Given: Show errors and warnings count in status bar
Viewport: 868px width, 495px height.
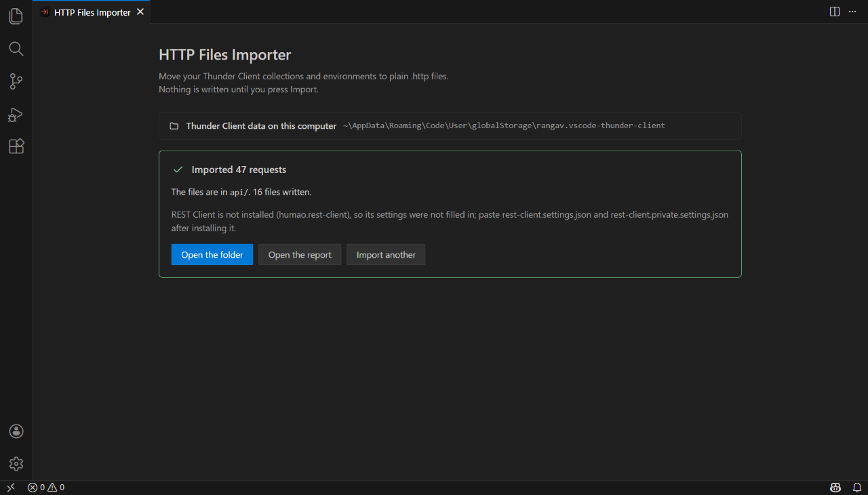Looking at the screenshot, I should (x=46, y=488).
